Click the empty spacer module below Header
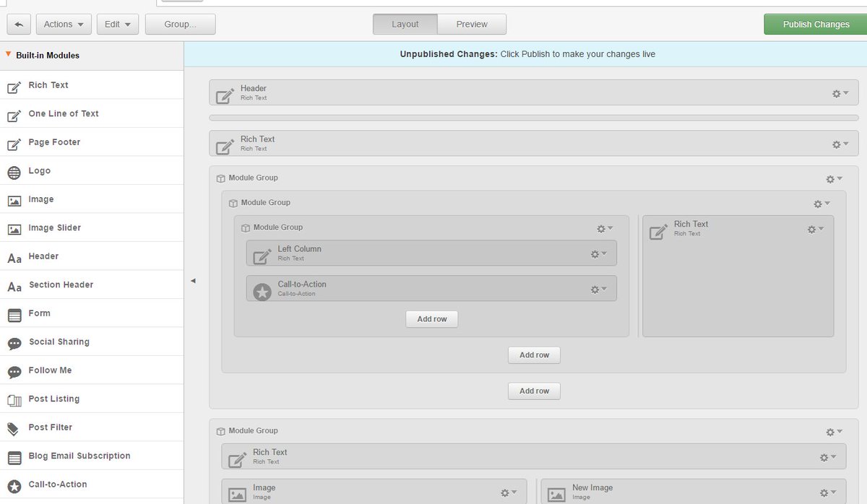Viewport: 867px width, 504px height. (x=534, y=118)
